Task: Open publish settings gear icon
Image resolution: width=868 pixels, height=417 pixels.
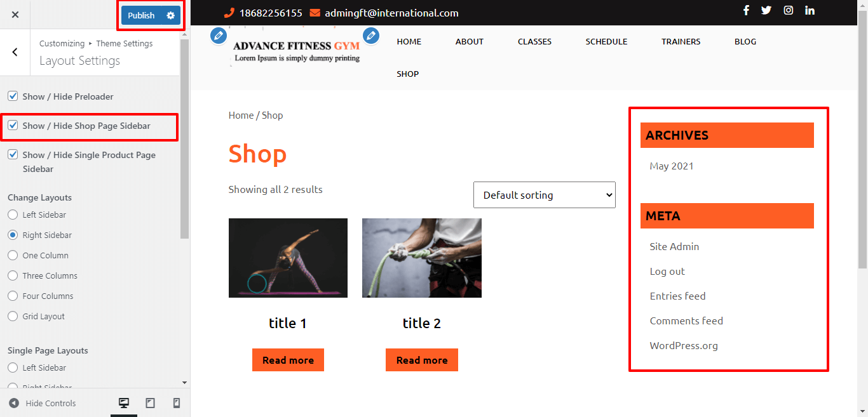Action: 170,15
